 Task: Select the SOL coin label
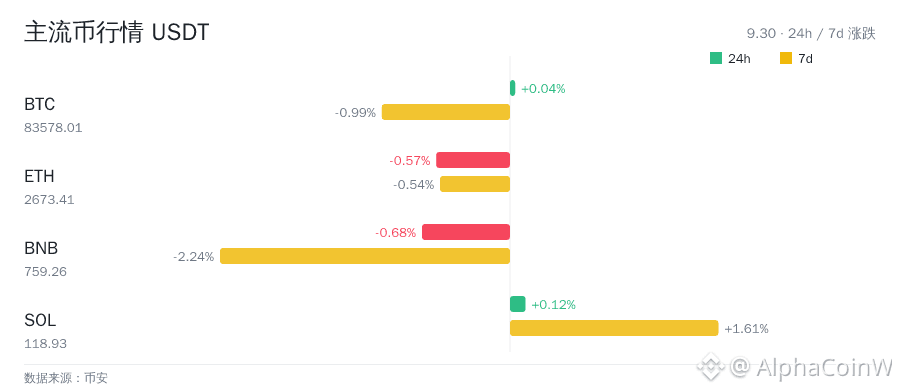[40, 320]
